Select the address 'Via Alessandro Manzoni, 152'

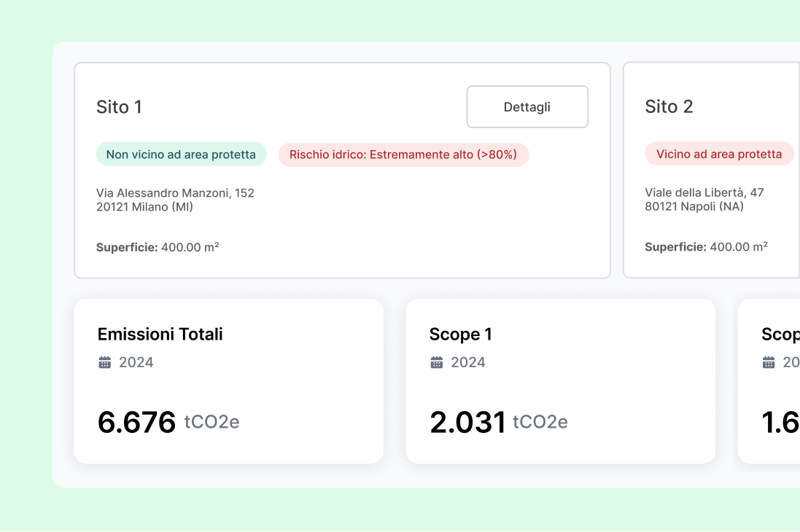click(x=174, y=193)
